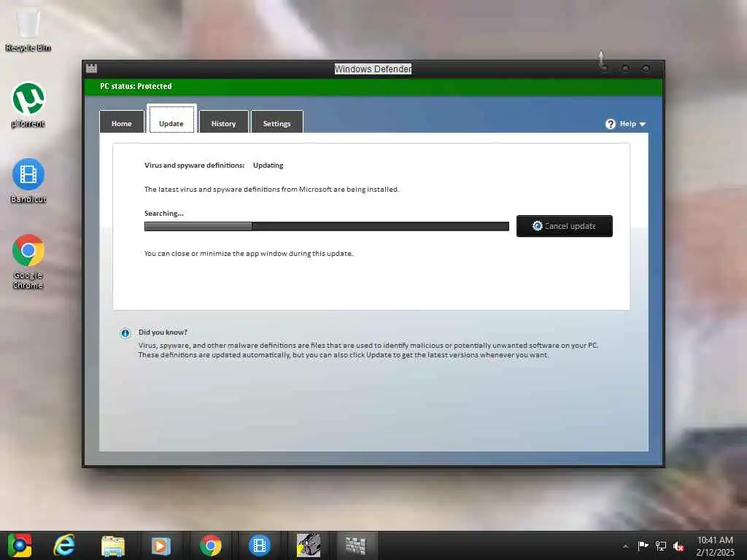Open the camera app taskbar icon
Screen dimensions: 747x560
pos(309,545)
